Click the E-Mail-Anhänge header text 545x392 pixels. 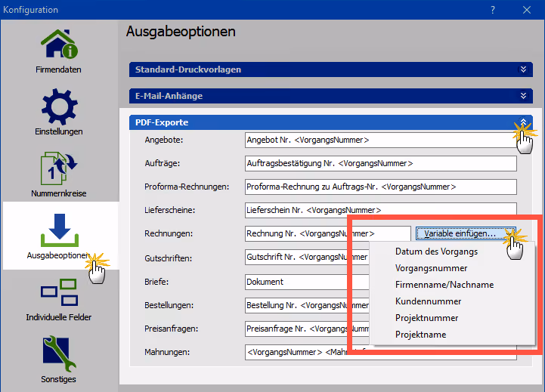[169, 96]
